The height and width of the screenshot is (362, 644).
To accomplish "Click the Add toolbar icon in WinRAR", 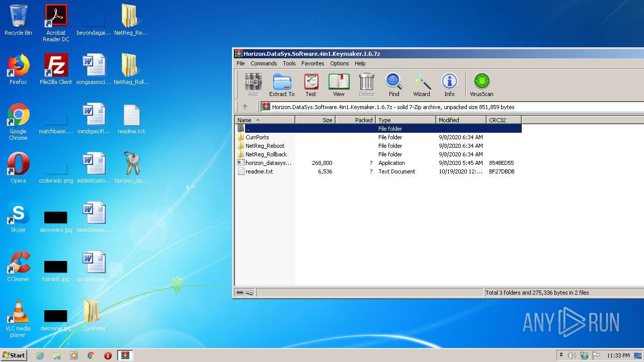I will [x=253, y=84].
